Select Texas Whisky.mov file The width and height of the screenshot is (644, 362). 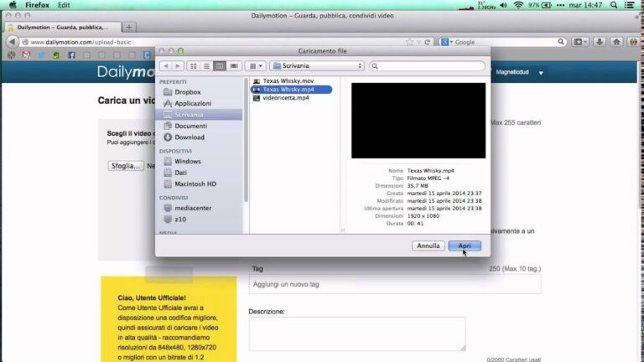(288, 80)
